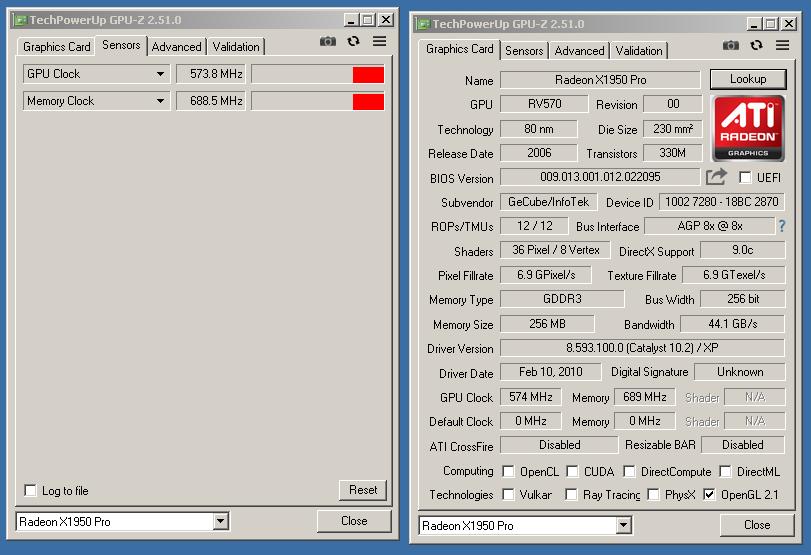Click the red Memory Clock graph bar
Viewport: 811px width, 555px height.
[368, 101]
